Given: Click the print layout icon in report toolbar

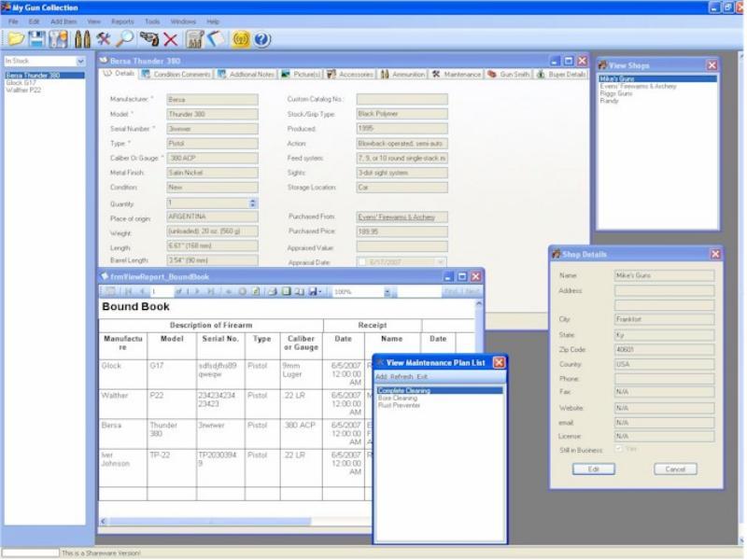Looking at the screenshot, I should click(286, 291).
